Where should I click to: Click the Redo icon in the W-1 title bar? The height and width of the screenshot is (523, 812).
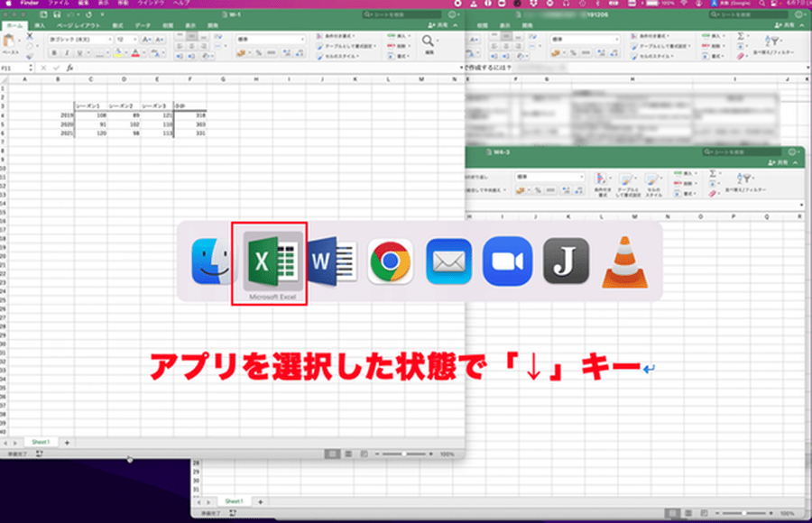point(89,14)
